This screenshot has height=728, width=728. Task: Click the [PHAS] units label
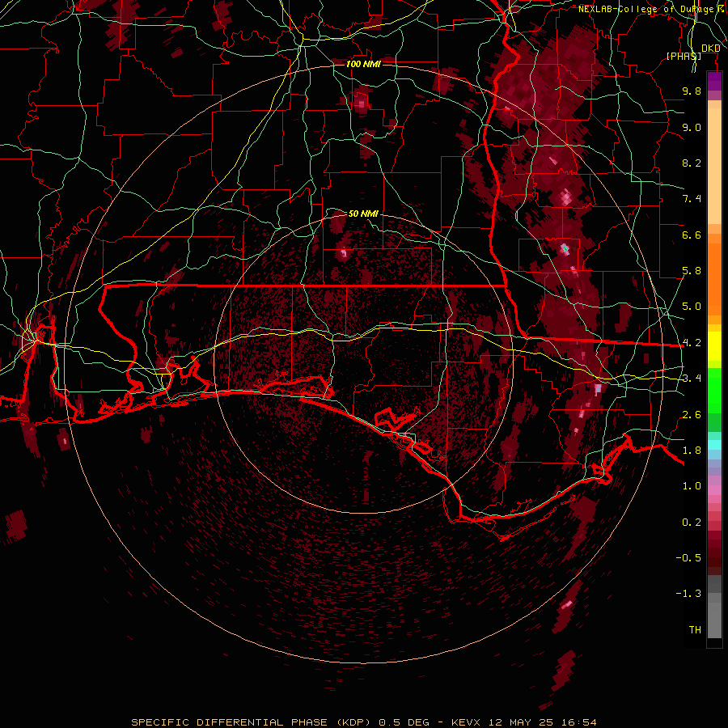(x=684, y=56)
